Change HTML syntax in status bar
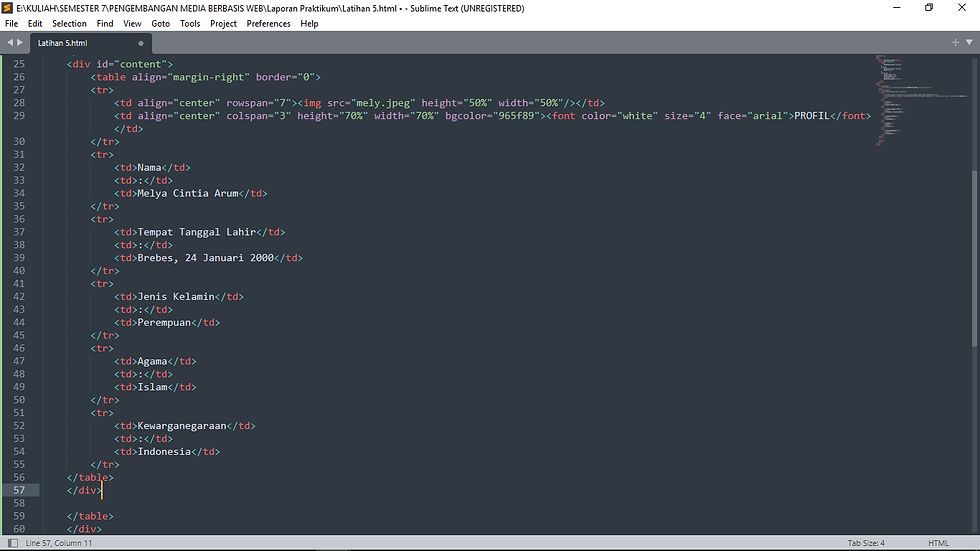Image resolution: width=980 pixels, height=551 pixels. click(x=938, y=543)
